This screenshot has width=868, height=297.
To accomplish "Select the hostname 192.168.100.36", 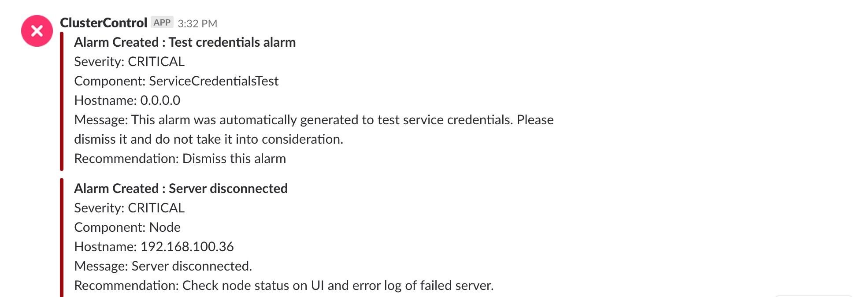I will 187,247.
